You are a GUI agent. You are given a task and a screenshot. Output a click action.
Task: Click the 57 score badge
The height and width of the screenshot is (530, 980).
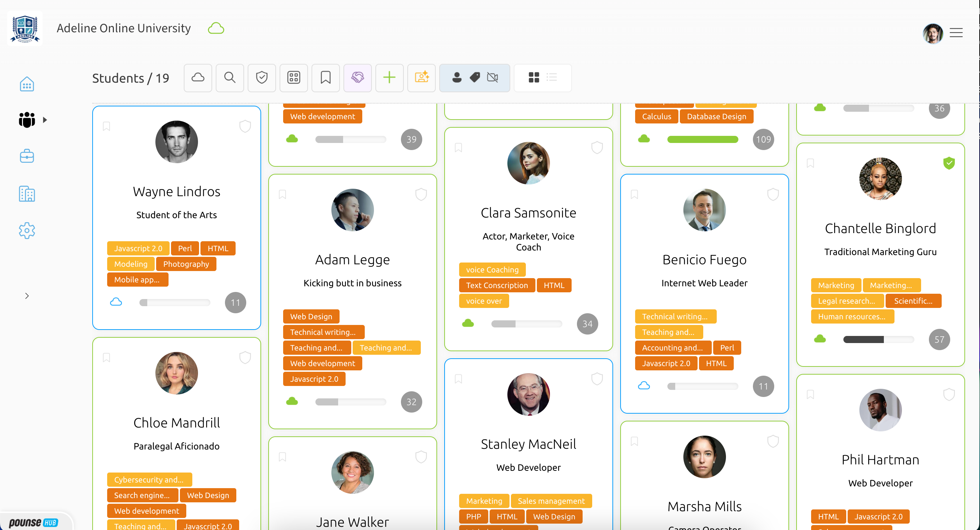pyautogui.click(x=939, y=339)
